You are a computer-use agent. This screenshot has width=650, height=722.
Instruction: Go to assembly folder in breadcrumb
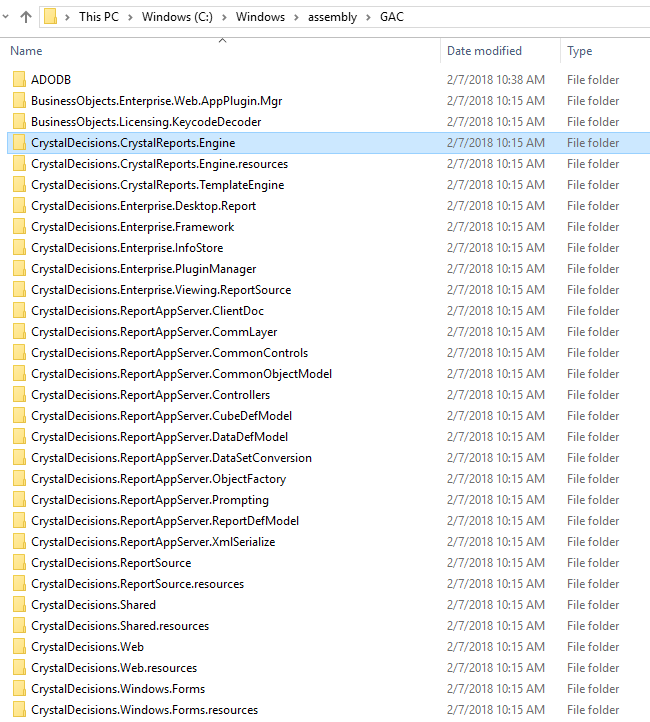tap(332, 17)
